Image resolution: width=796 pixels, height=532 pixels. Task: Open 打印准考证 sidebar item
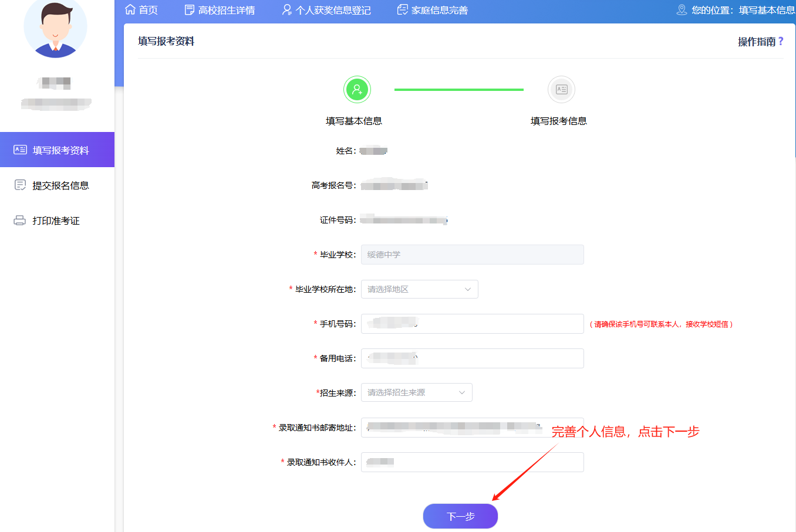pyautogui.click(x=56, y=221)
